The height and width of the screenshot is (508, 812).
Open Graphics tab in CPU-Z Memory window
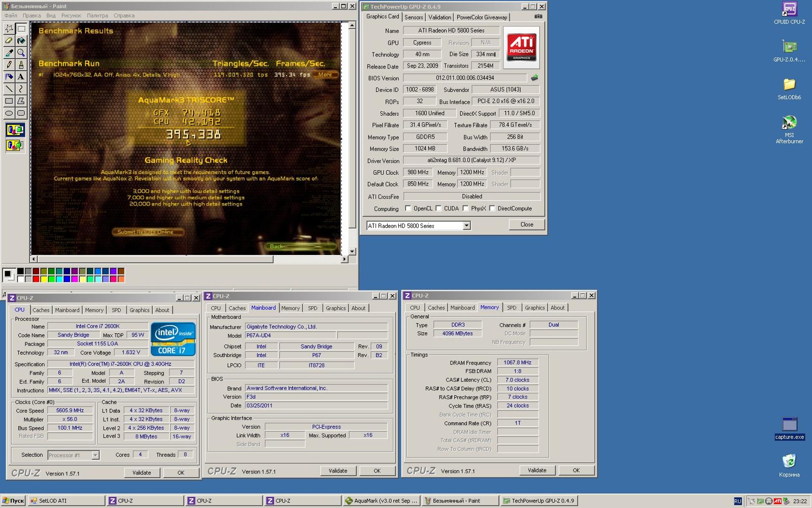pyautogui.click(x=535, y=308)
